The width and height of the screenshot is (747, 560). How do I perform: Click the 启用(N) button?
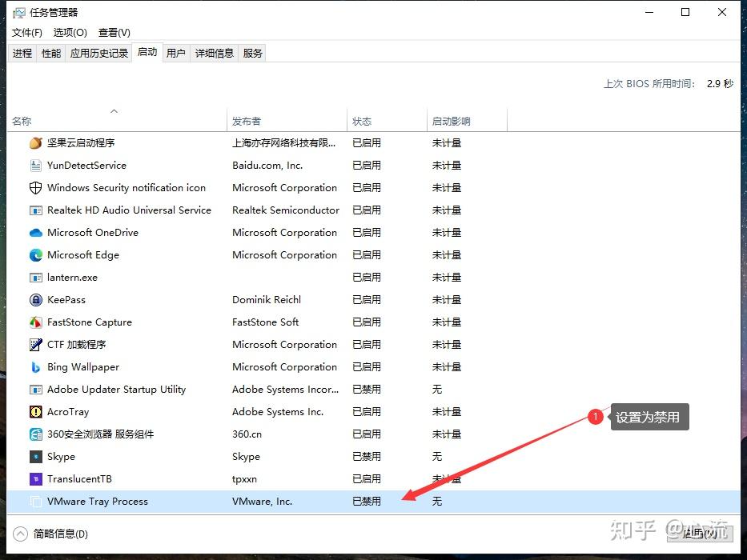click(700, 534)
